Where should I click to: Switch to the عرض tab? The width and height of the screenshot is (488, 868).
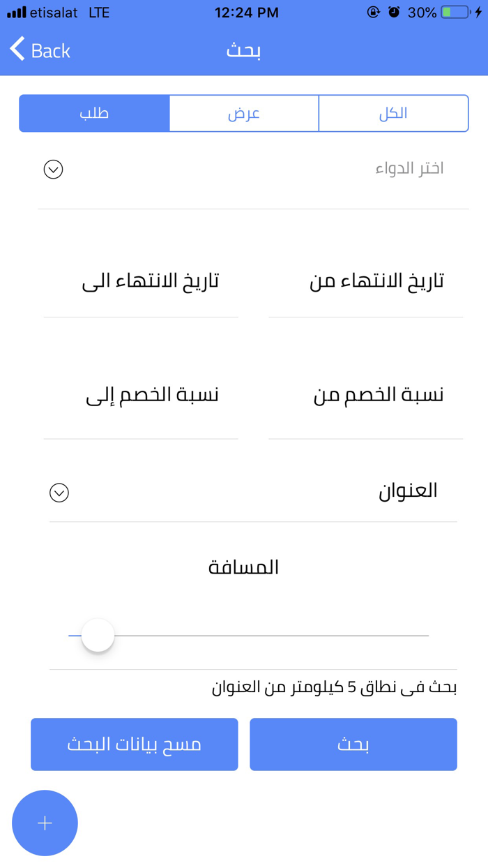[x=244, y=113]
